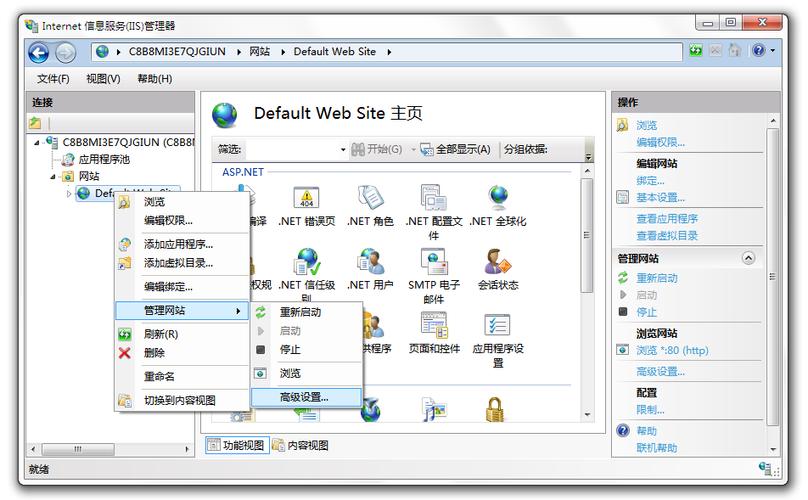This screenshot has height=500, width=808.
Task: Select 停止 in the submenu
Action: [x=307, y=349]
